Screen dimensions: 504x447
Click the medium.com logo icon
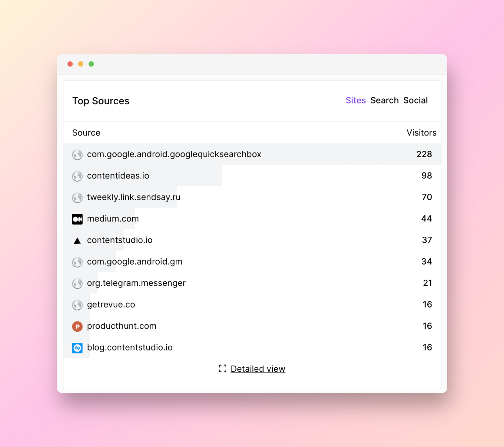coord(77,219)
